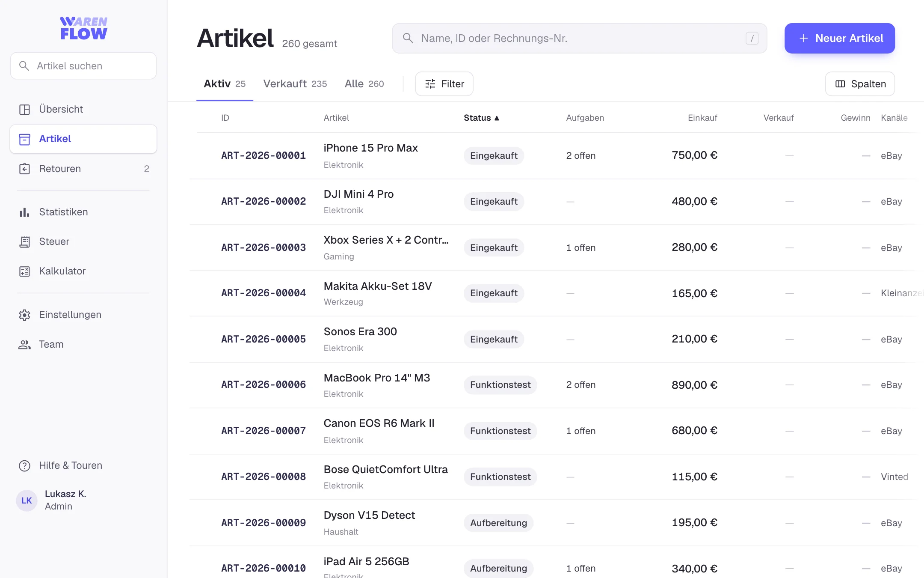Open the Spalten column chooser
The image size is (924, 578).
[860, 84]
